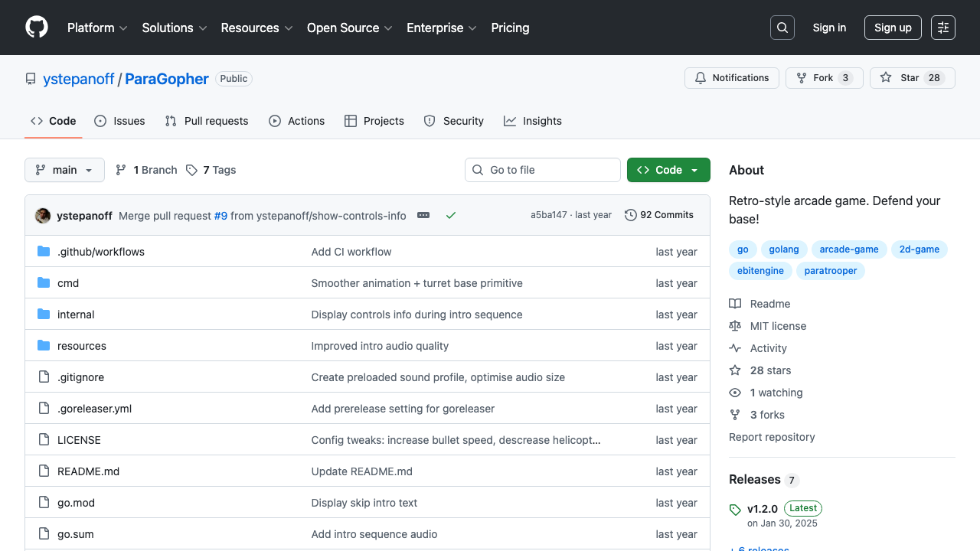
Task: Toggle notifications for this repository
Action: (x=731, y=77)
